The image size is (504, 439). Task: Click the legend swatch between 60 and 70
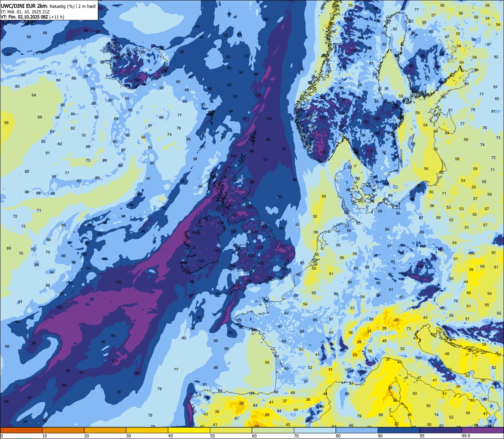click(x=273, y=430)
